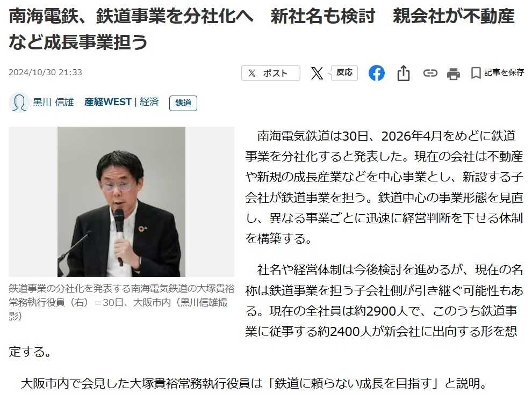Click the X post button

pyautogui.click(x=270, y=73)
